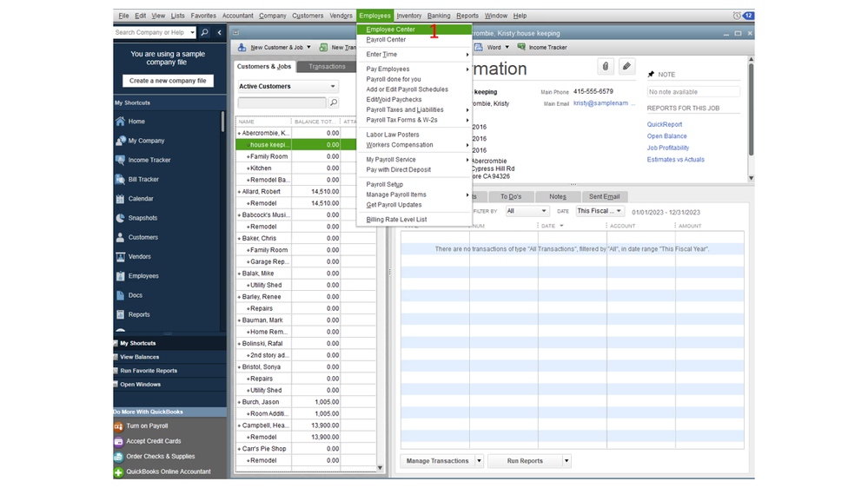Open the Manage Transactions dropdown arrow
868x488 pixels.
[480, 461]
